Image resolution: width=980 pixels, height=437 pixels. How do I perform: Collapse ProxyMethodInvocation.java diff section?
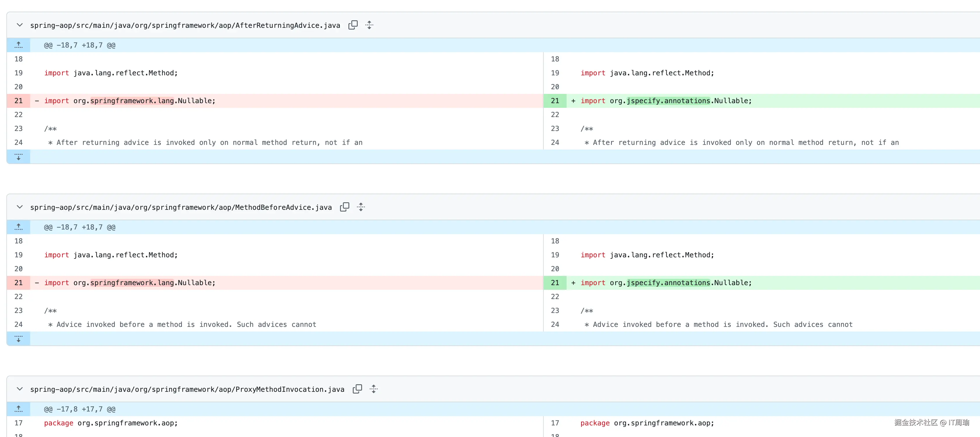(x=19, y=389)
